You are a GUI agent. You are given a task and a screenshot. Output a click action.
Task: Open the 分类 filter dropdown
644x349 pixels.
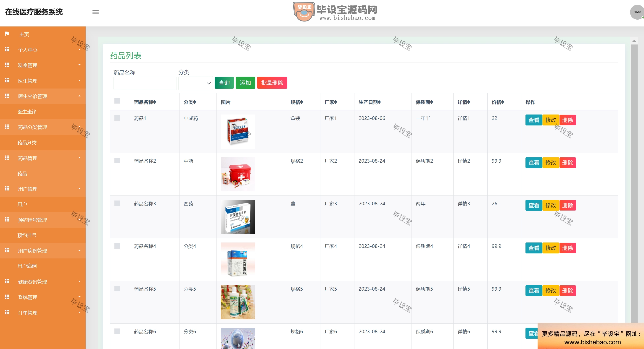(195, 83)
